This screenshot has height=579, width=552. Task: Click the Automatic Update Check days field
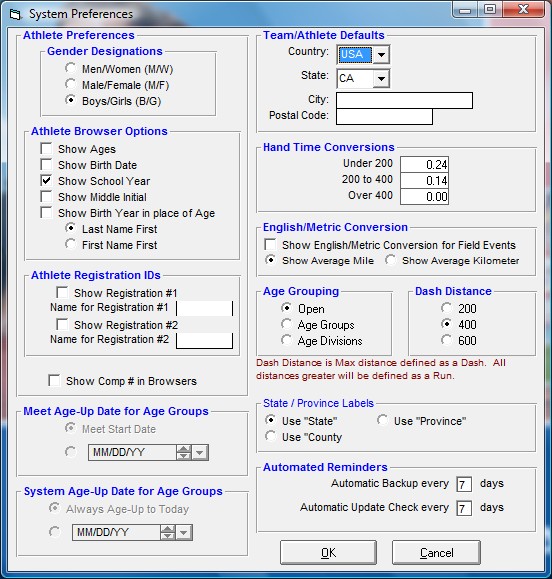[x=464, y=508]
